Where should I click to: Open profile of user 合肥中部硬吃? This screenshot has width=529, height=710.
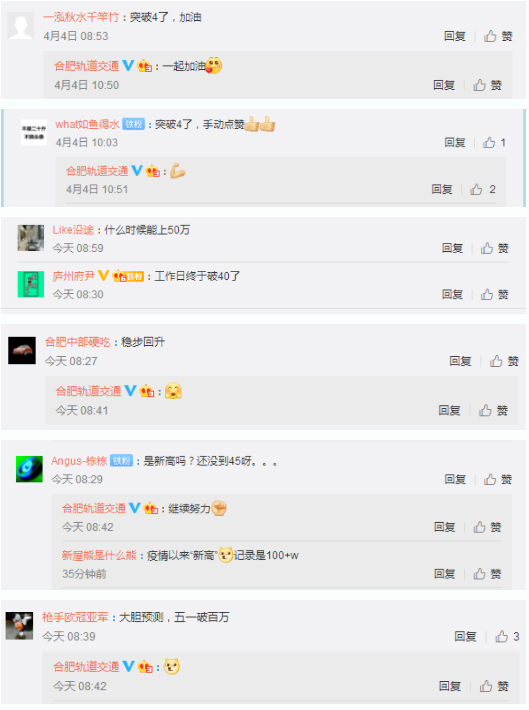[x=77, y=342]
